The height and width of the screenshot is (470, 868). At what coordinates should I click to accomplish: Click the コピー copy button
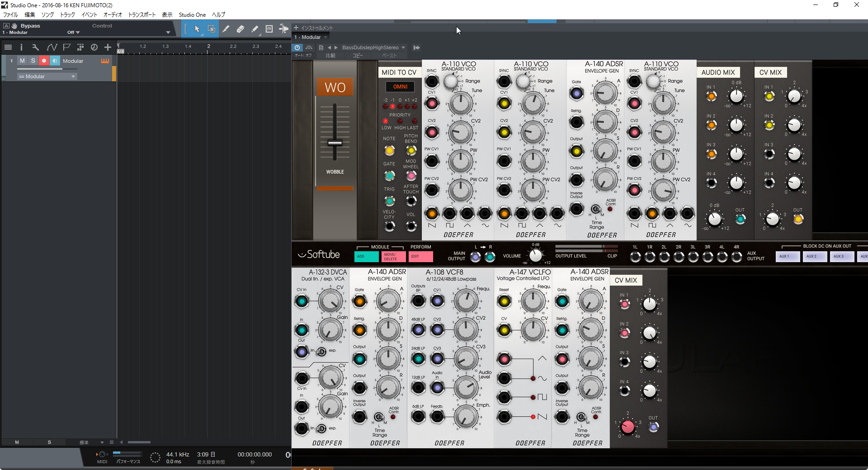click(x=358, y=56)
